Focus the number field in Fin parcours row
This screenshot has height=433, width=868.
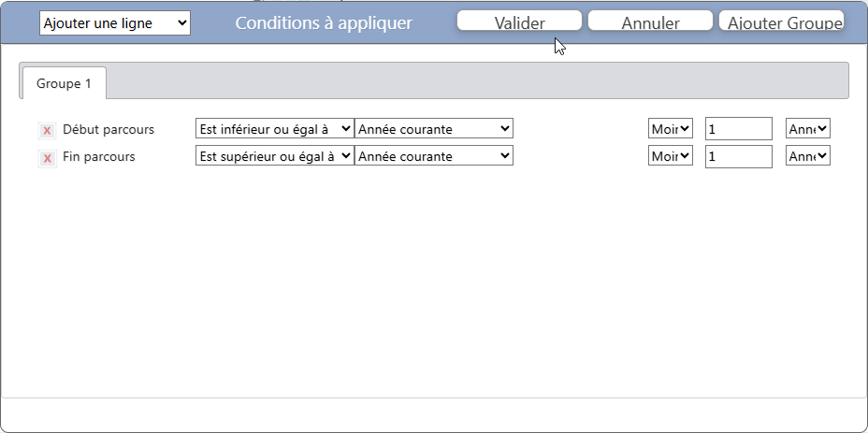pos(738,156)
